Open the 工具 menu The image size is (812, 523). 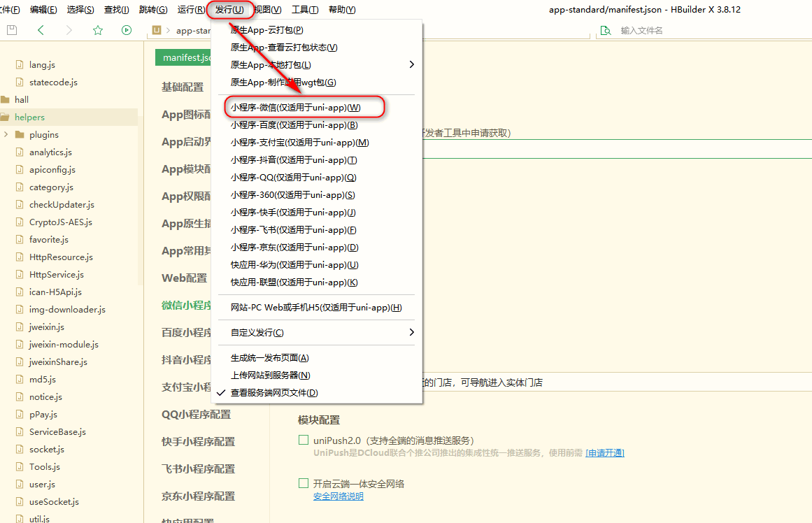coord(304,10)
